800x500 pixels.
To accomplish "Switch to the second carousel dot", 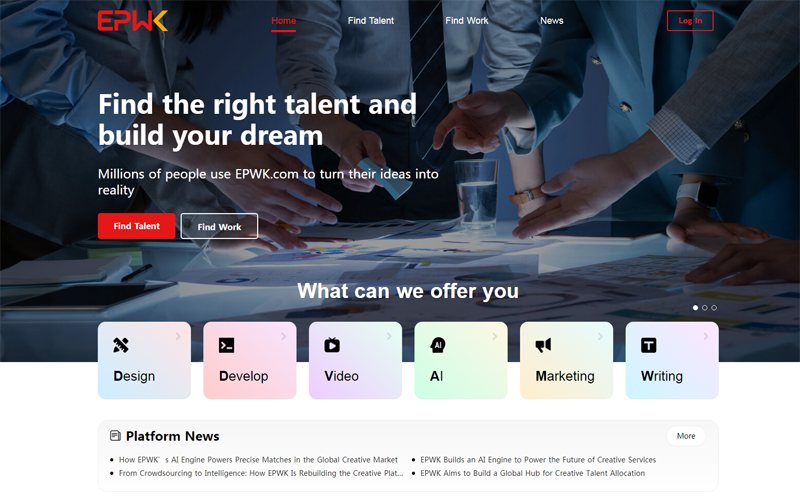I will [x=705, y=308].
